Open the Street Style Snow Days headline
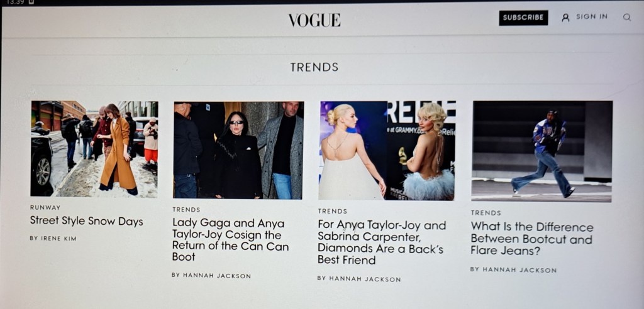Viewport: 644px width, 309px height. point(86,221)
